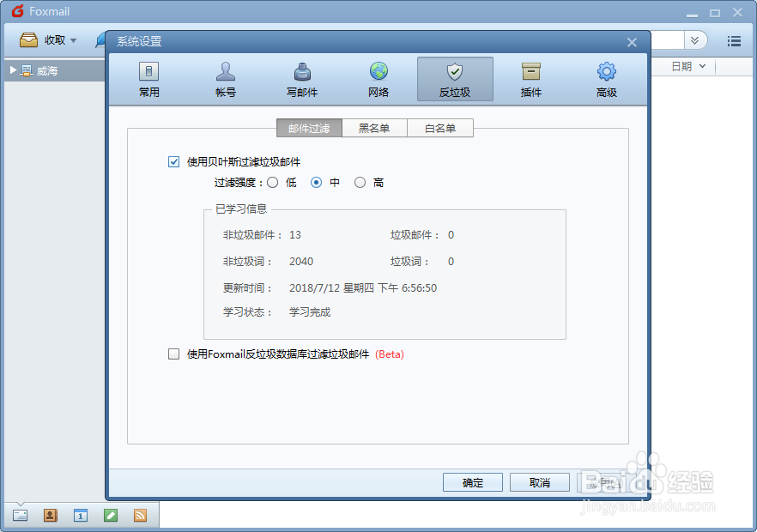Enable Foxmail反垃圾数据库 filtering checkbox
Viewport: 757px width, 532px height.
(x=173, y=354)
